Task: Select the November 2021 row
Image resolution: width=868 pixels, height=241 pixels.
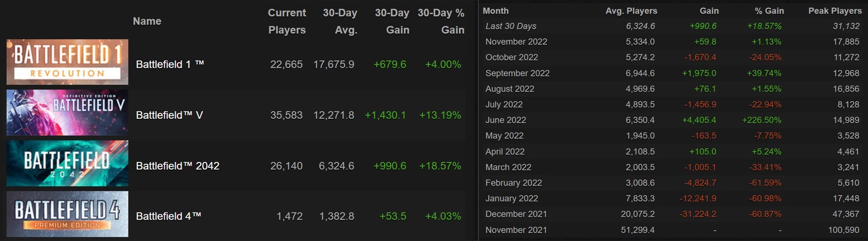Action: 516,230
